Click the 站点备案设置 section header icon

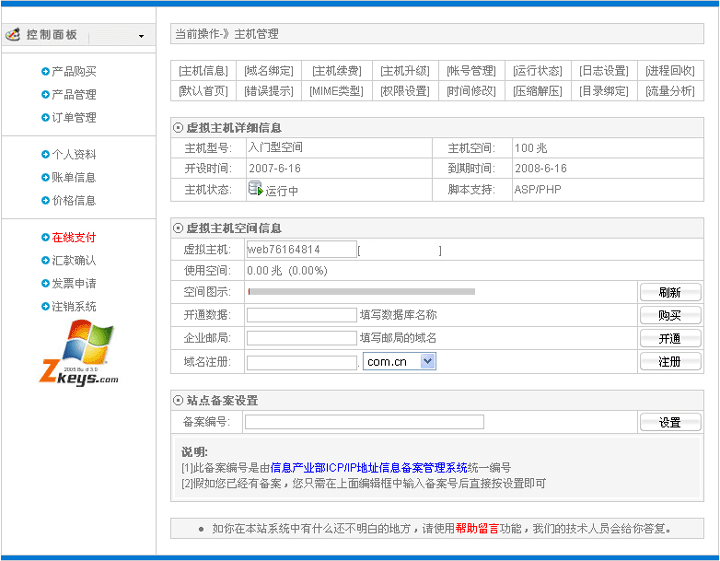click(179, 400)
